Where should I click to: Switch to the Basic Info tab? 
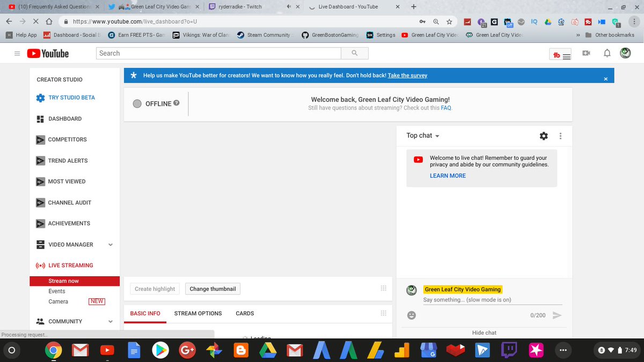click(x=145, y=314)
